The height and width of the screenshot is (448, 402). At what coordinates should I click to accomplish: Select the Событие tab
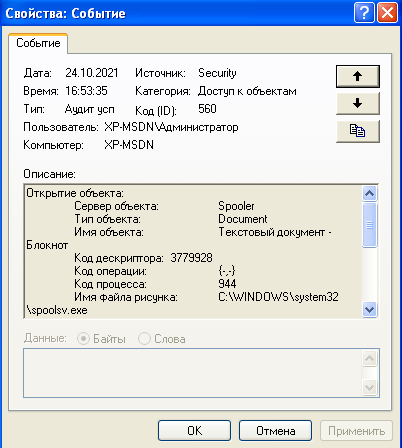click(38, 43)
